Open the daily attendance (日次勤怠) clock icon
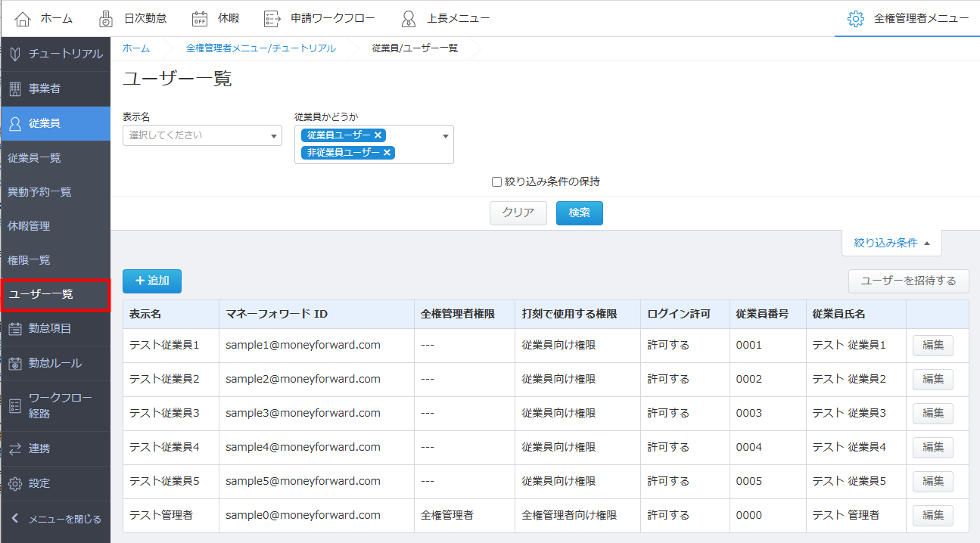This screenshot has width=980, height=543. coord(107,18)
